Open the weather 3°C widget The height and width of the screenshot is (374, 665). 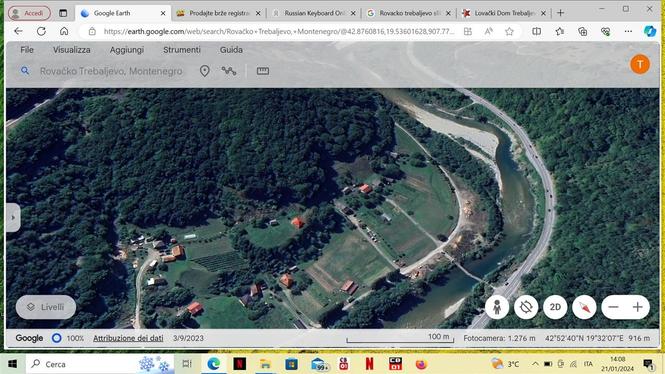[506, 364]
